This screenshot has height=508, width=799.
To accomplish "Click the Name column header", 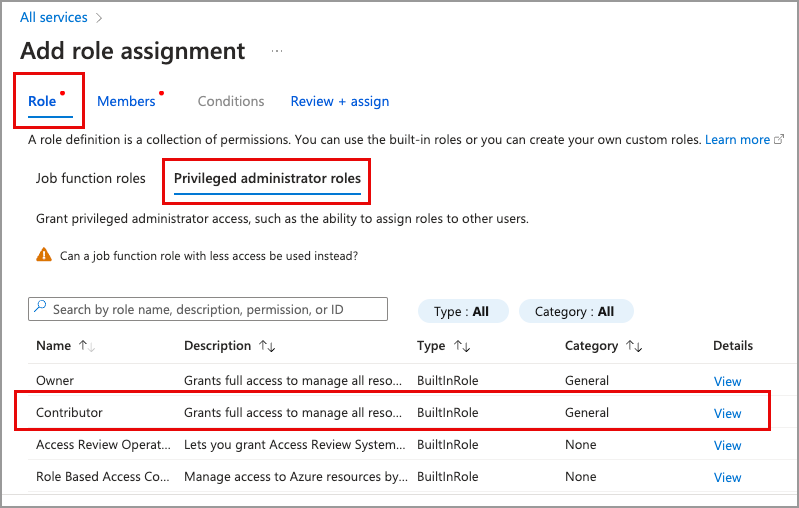I will [x=54, y=345].
